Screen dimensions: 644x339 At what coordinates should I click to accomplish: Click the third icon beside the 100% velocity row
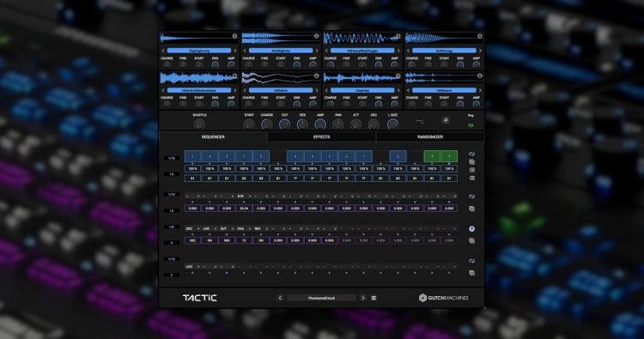(471, 170)
